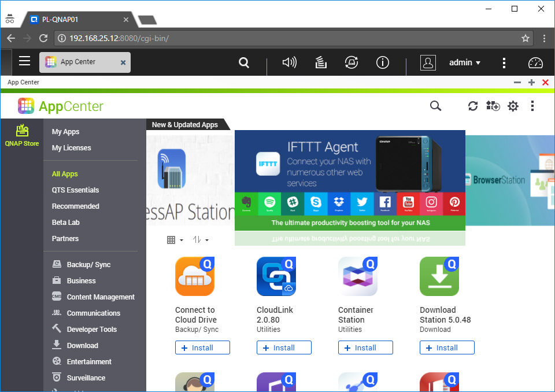The height and width of the screenshot is (392, 555).
Task: Click the WirelessAP Station banner
Action: coord(190,180)
